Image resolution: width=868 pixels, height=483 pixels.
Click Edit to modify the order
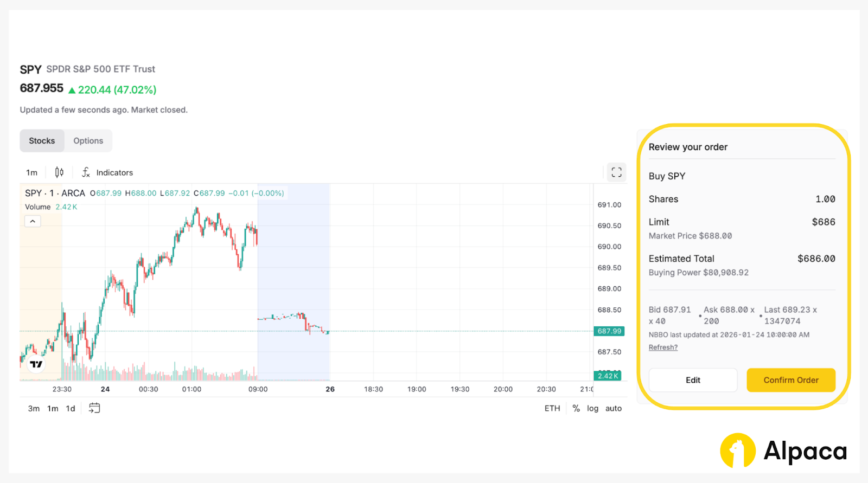693,380
